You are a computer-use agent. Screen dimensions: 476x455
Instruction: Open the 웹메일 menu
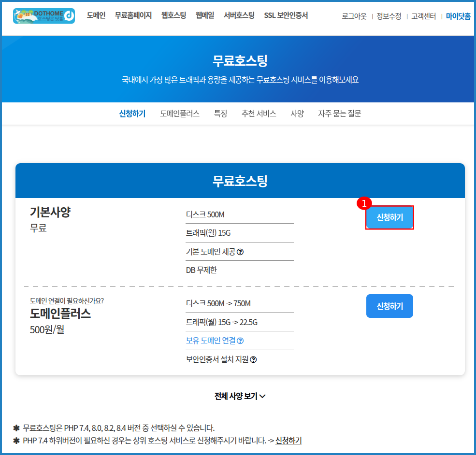(x=205, y=15)
